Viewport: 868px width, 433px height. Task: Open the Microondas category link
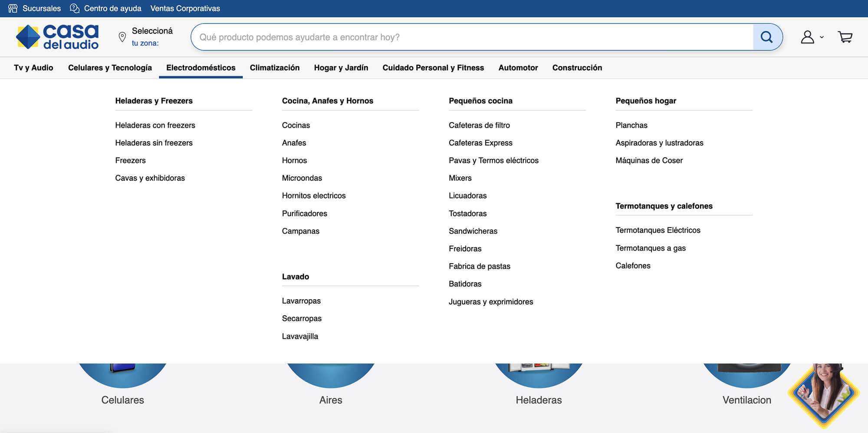(x=302, y=178)
